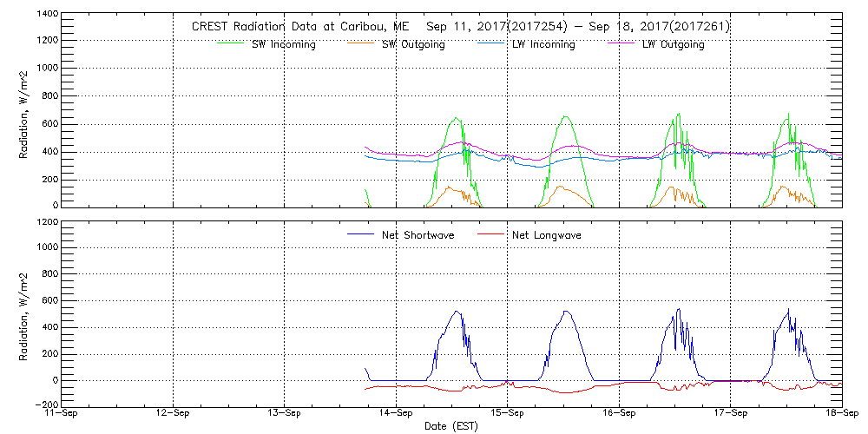Select the LW Incoming legend entry
The height and width of the screenshot is (434, 868).
[542, 44]
